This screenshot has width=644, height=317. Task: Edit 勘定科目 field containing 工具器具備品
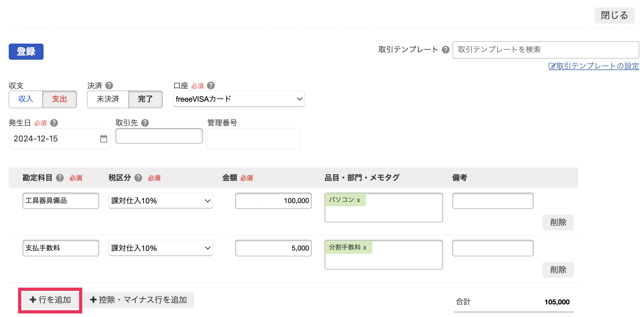[x=61, y=201]
